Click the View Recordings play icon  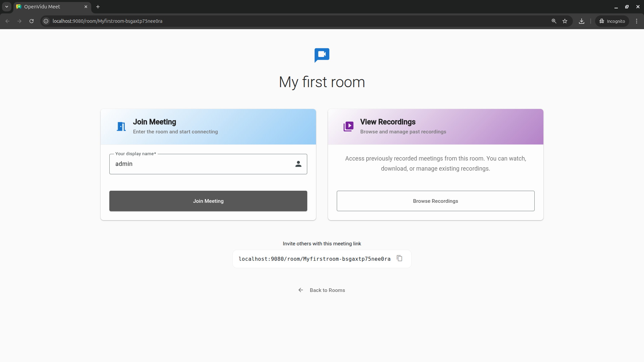point(348,126)
